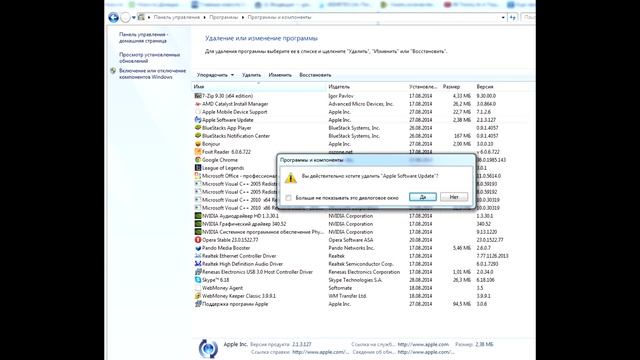Click publisher 'Igor Pavlov' cell
The image size is (640, 360).
341,96
